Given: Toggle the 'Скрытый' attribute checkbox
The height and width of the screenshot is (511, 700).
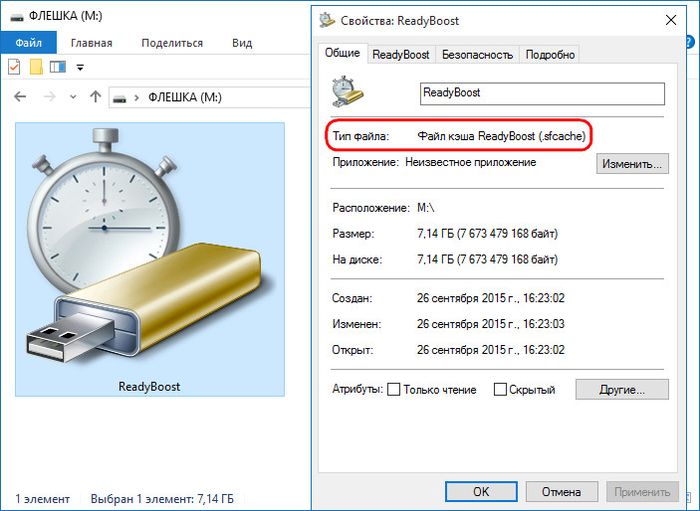Looking at the screenshot, I should (x=498, y=390).
